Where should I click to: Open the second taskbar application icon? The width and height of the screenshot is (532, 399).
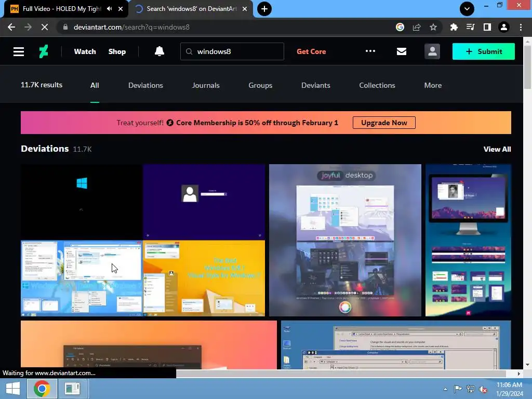[72, 389]
